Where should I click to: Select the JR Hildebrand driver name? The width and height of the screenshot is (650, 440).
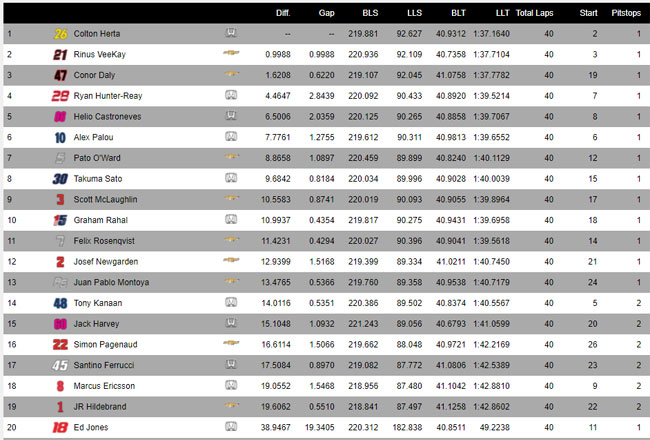[x=100, y=407]
